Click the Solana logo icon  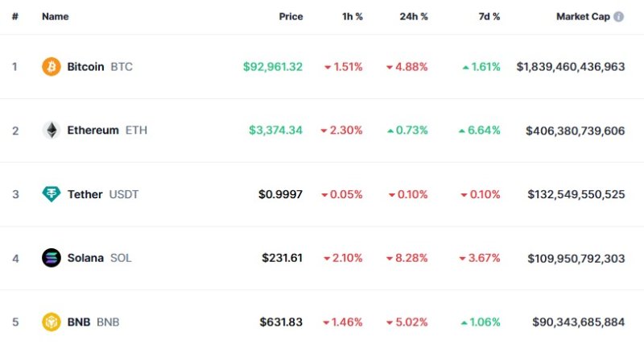[x=52, y=258]
